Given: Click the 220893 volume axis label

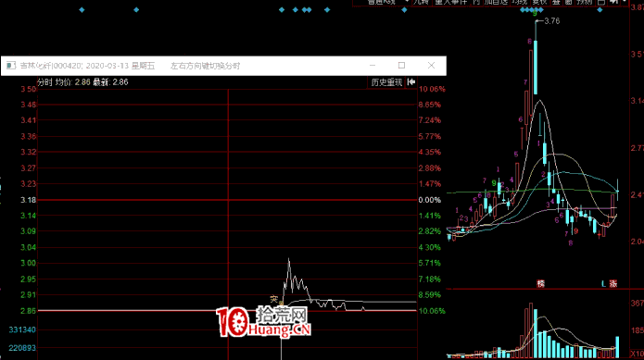Looking at the screenshot, I should 22,348.
